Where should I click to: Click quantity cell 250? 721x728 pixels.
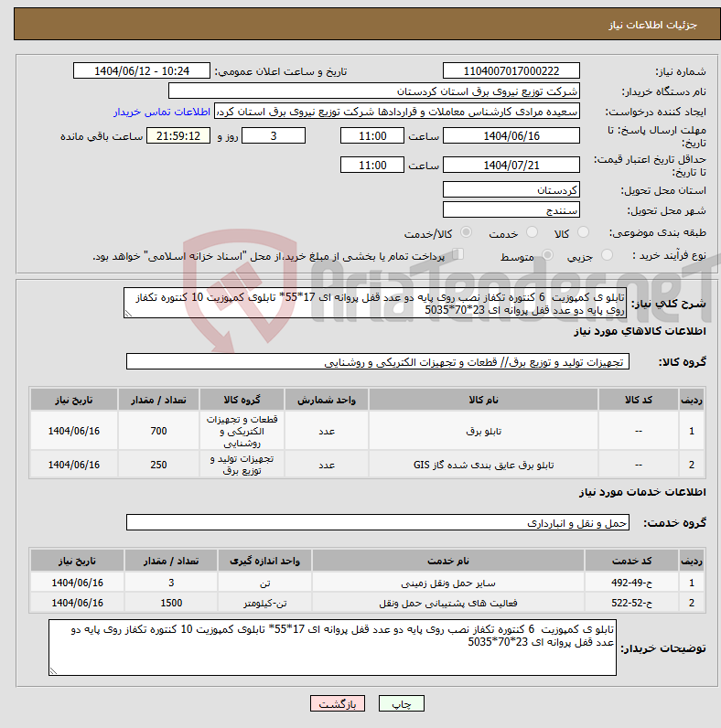coord(158,465)
